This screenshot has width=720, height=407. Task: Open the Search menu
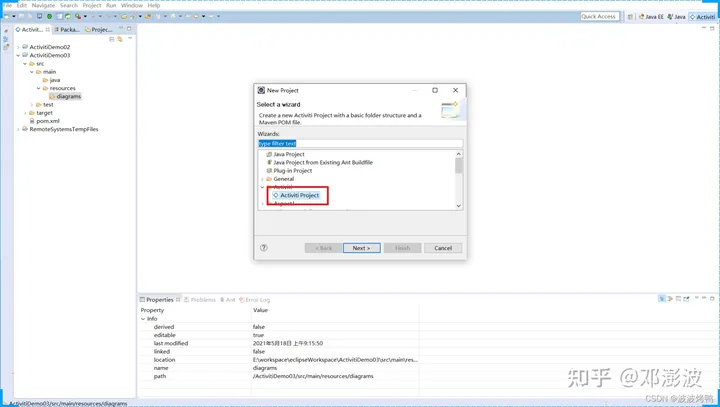click(x=69, y=6)
